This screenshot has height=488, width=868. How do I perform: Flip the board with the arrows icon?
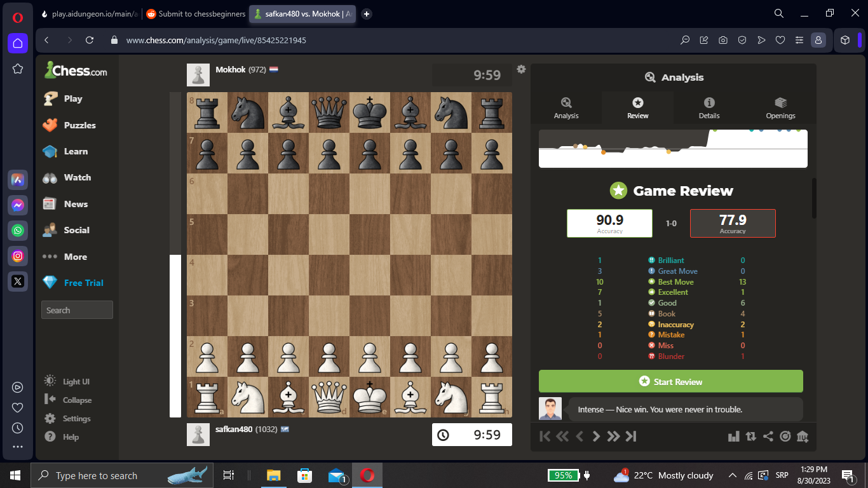tap(751, 437)
